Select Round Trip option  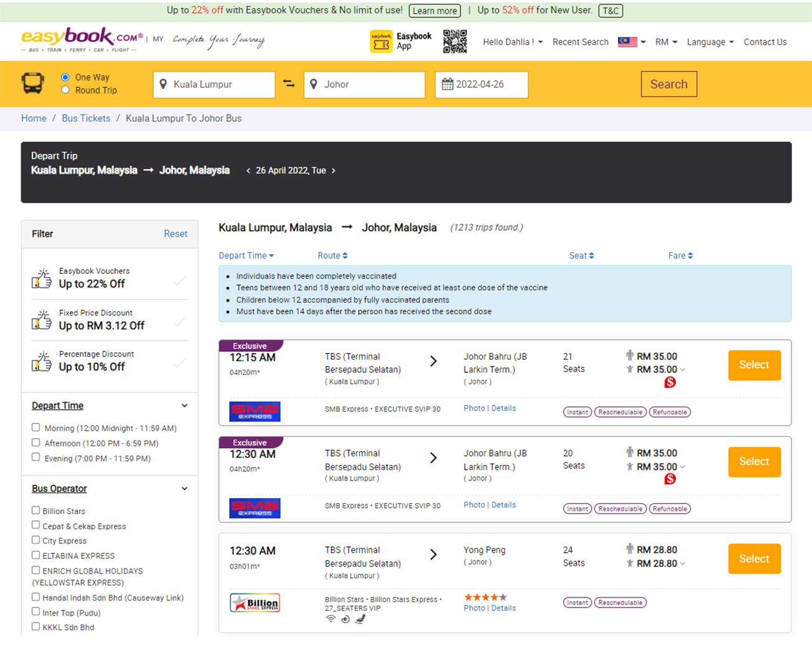point(65,90)
